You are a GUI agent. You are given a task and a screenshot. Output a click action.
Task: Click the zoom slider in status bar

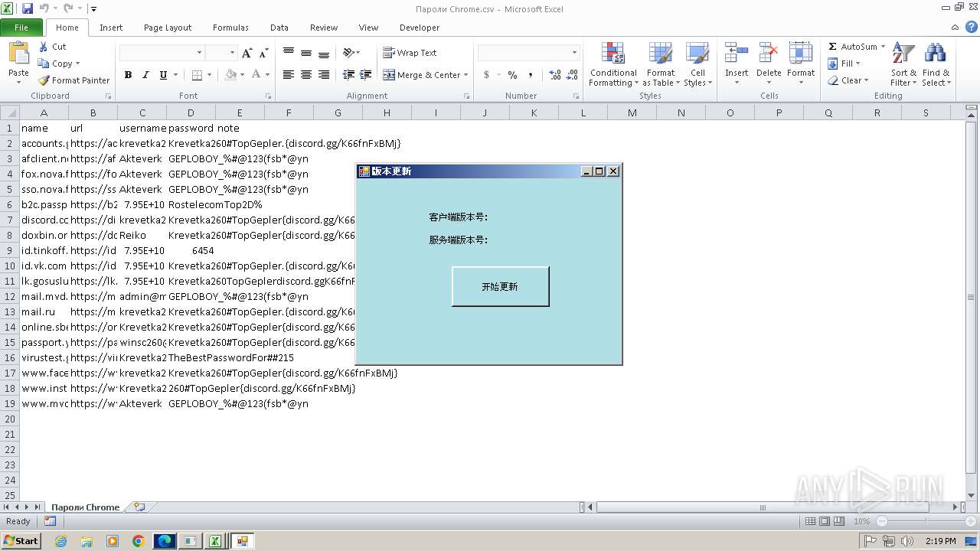(x=926, y=521)
